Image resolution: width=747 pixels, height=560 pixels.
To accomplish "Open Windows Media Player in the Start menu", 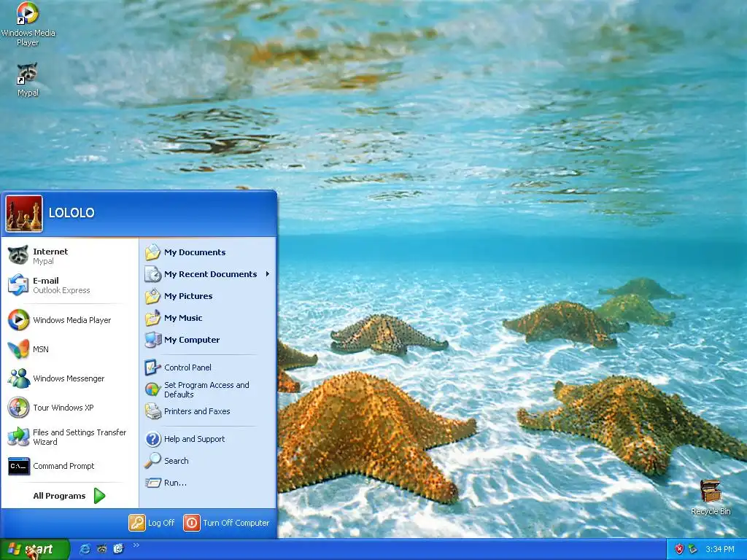I will click(69, 320).
